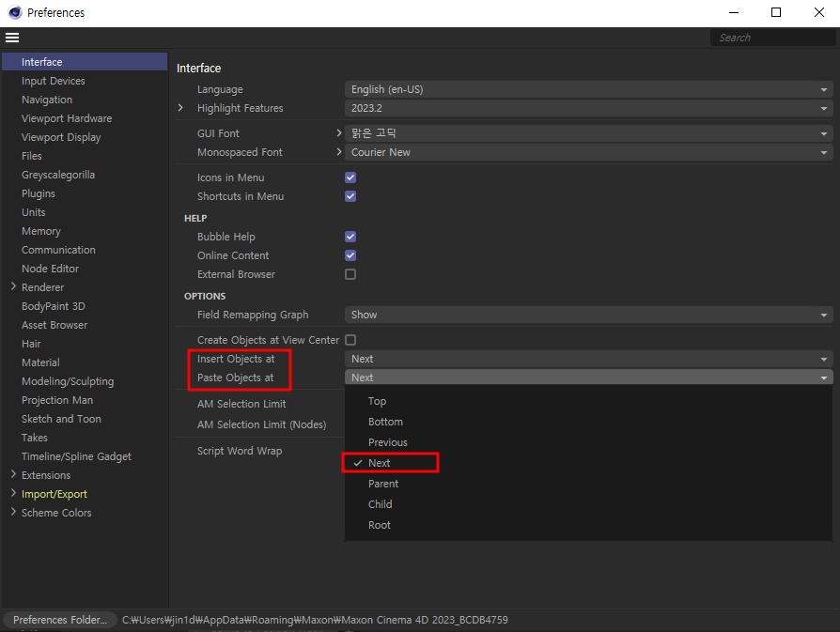This screenshot has width=840, height=632.
Task: Open the Monospaced Font Courier New dropdown
Action: point(589,152)
